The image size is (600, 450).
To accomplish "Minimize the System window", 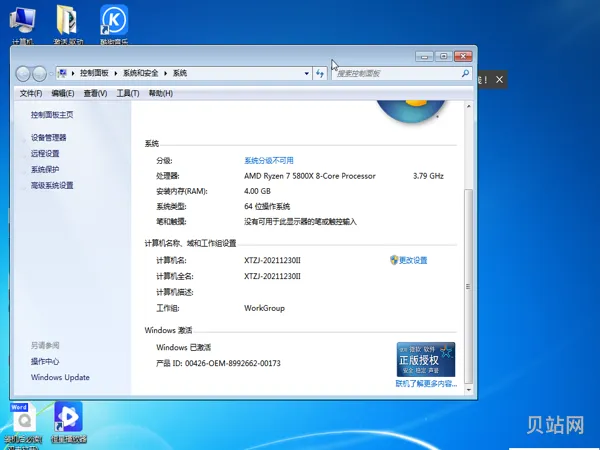I will coord(424,57).
